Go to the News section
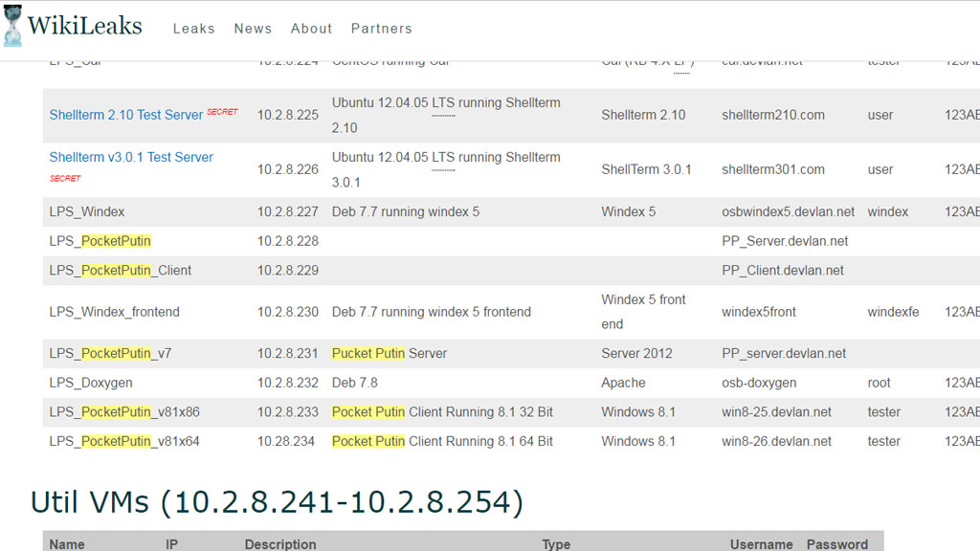 click(x=253, y=29)
